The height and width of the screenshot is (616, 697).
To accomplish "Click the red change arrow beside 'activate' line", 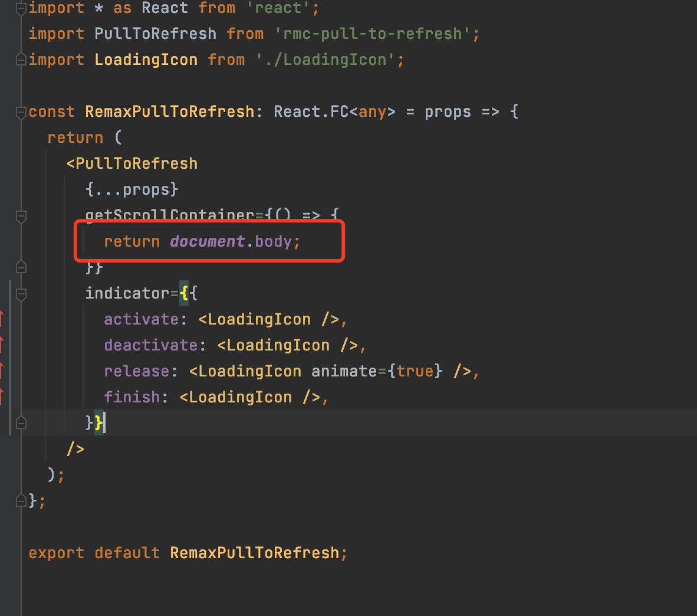I will [x=2, y=319].
